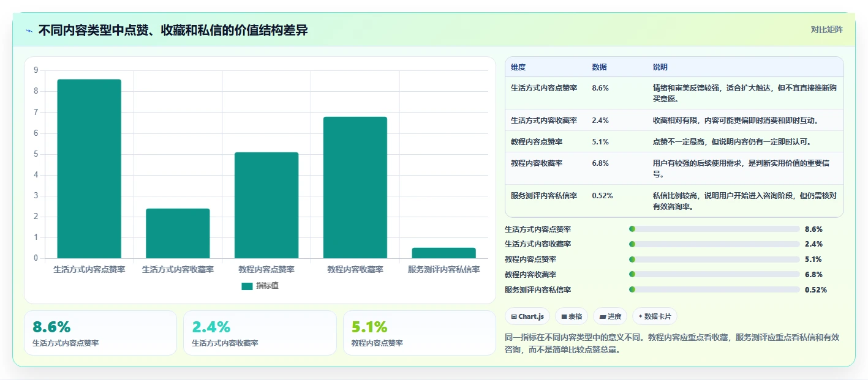Click the 维度 column header
The height and width of the screenshot is (380, 868).
coord(518,67)
